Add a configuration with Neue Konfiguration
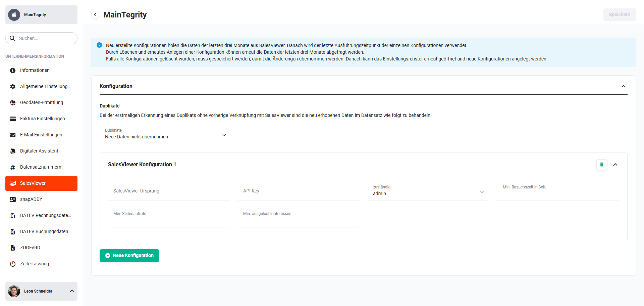The image size is (644, 306). (129, 256)
